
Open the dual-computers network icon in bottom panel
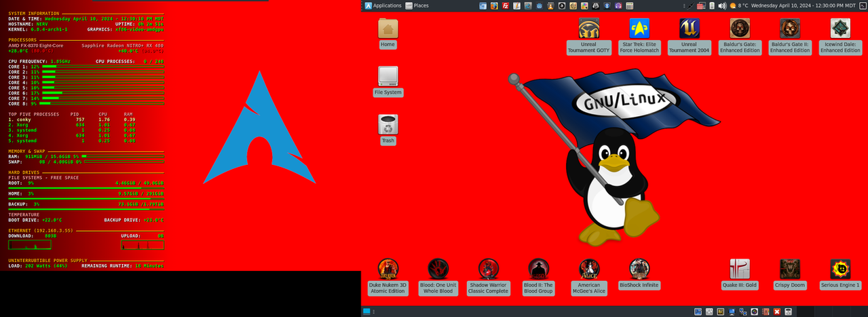(x=743, y=312)
